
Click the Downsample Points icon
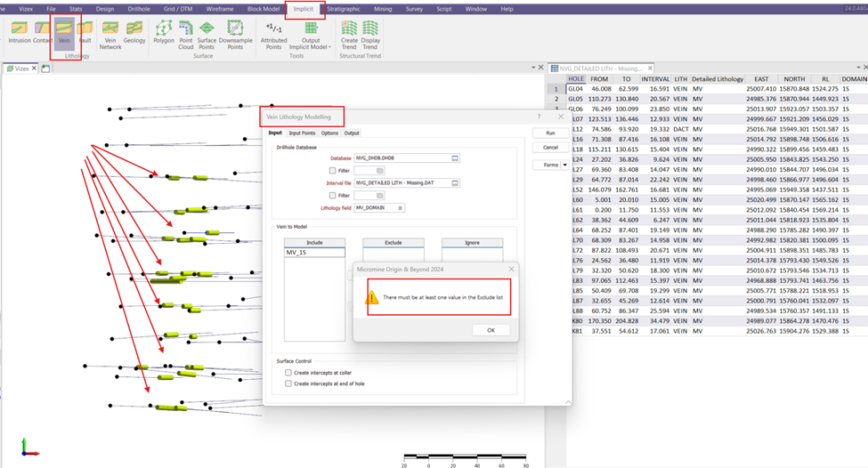pos(236,34)
